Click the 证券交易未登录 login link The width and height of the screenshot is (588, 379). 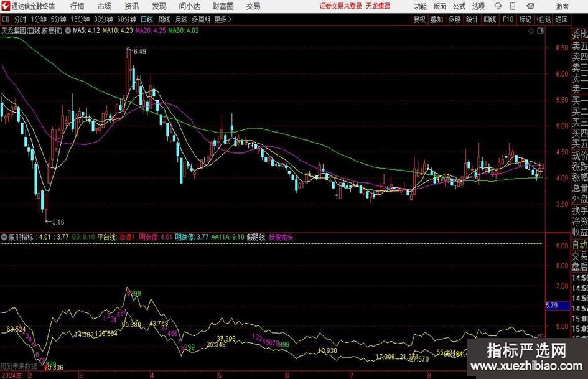341,6
